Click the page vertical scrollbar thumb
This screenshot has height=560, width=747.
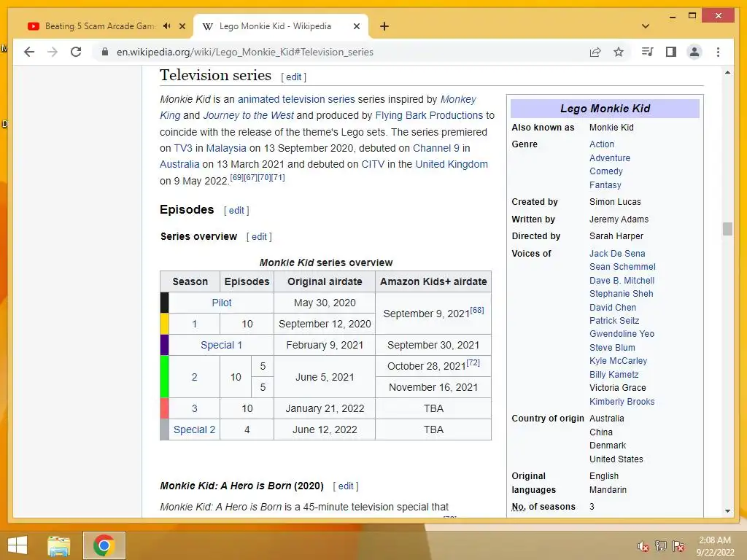click(x=727, y=229)
